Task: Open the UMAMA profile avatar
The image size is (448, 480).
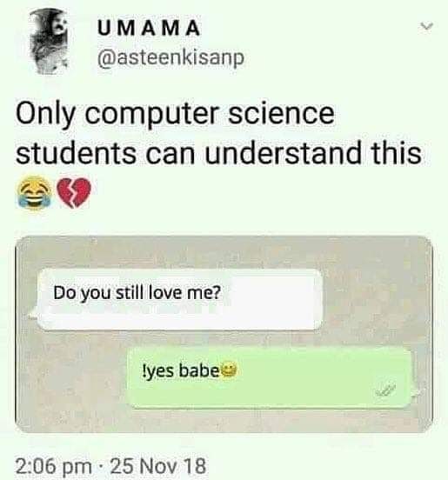Action: (50, 42)
